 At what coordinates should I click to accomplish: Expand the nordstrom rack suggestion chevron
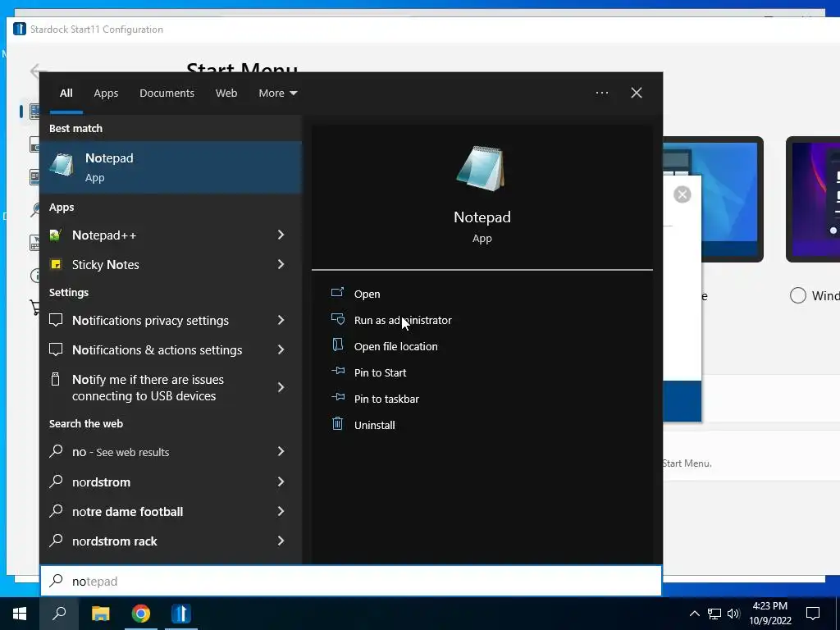click(281, 541)
